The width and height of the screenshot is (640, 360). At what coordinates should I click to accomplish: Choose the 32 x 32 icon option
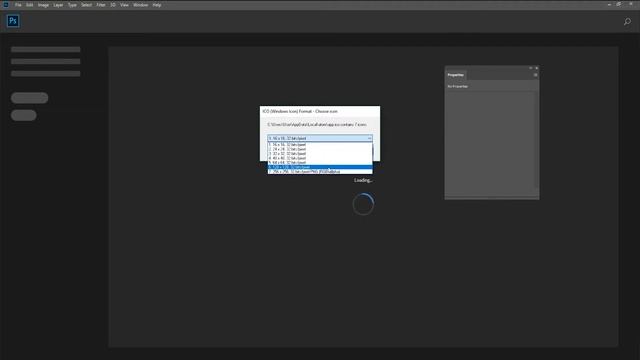pos(320,153)
